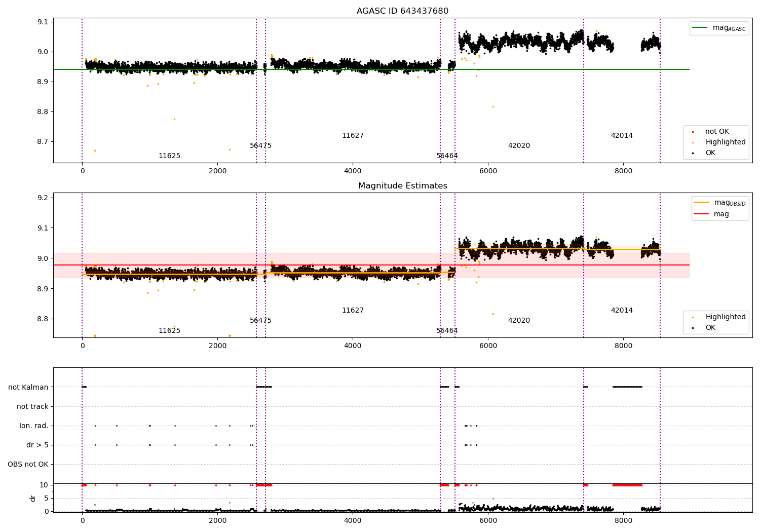The image size is (760, 532).
Task: Click the '8.7' y-axis tick in top plot
Action: point(43,142)
